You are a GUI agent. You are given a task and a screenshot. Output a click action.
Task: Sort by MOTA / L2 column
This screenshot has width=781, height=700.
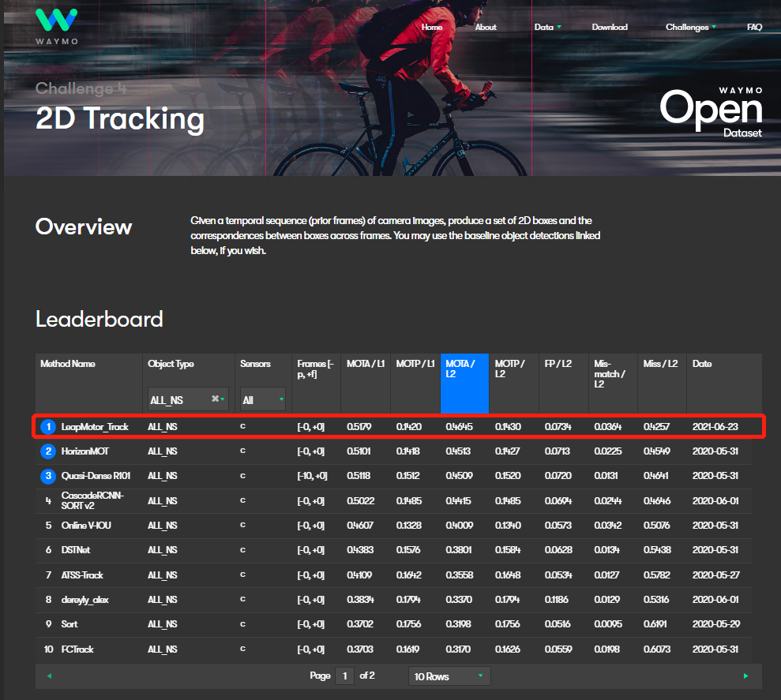(464, 384)
